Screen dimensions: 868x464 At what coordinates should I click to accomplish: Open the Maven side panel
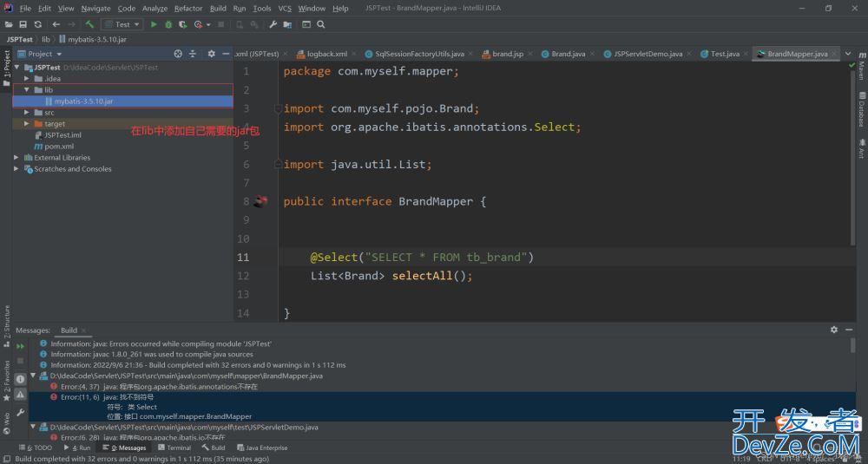coord(862,66)
